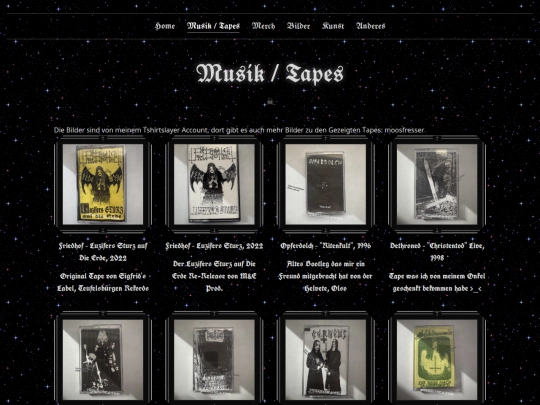This screenshot has width=540, height=405.
Task: Click caption 'Opferdolch - Ritenkult, 1996'
Action: (325, 246)
